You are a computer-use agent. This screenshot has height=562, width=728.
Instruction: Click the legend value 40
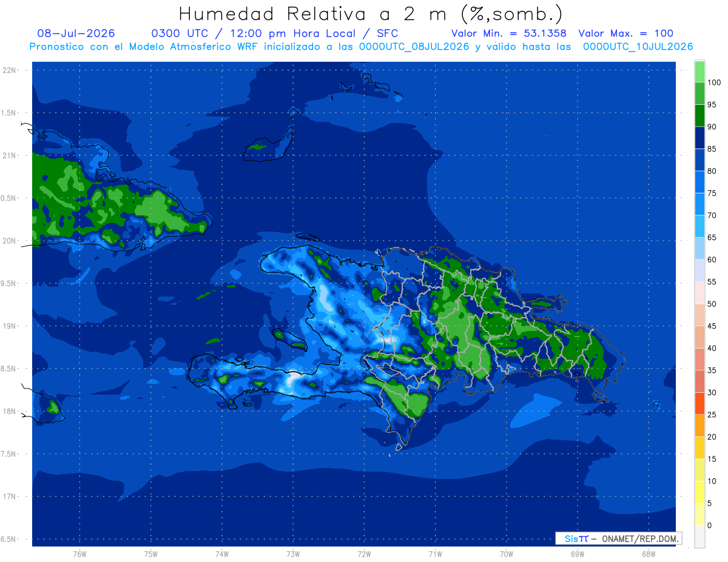(712, 348)
